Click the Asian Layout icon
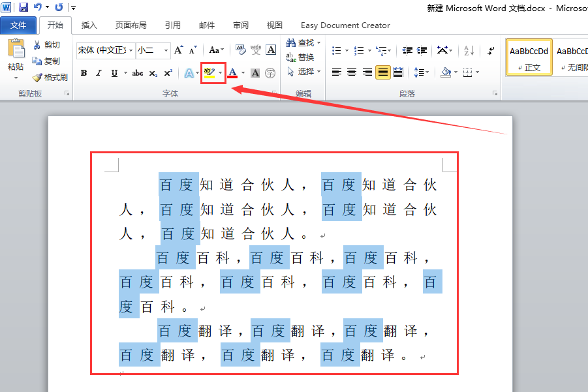The image size is (588, 392). tap(442, 50)
